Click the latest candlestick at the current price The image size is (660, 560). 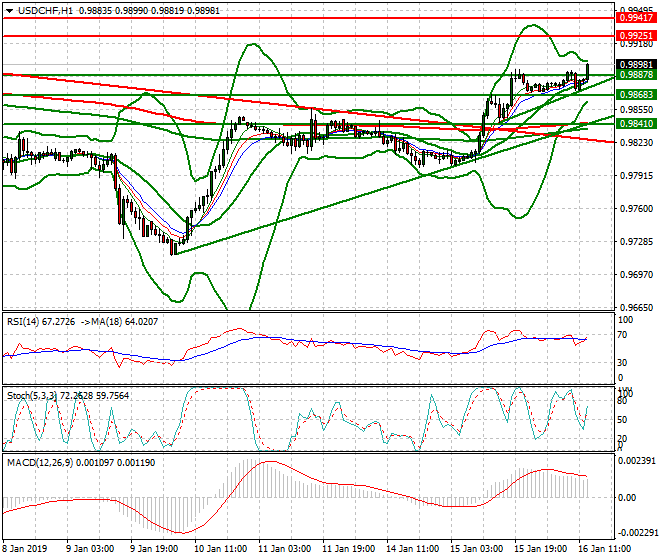pyautogui.click(x=587, y=72)
